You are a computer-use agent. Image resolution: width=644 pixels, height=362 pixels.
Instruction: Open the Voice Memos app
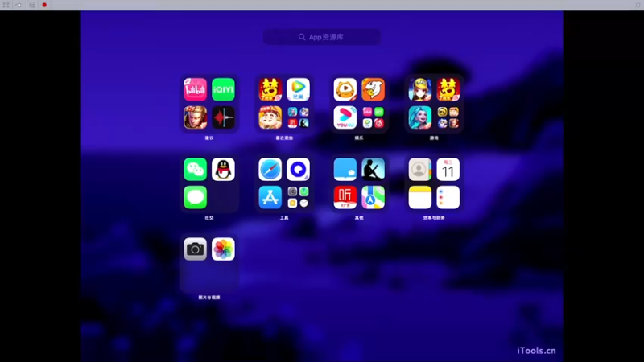click(223, 117)
